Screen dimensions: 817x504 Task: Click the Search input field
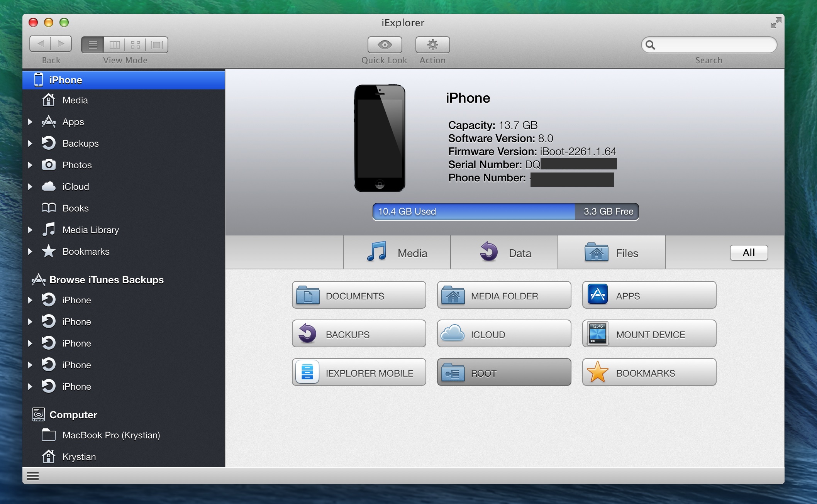(x=714, y=45)
